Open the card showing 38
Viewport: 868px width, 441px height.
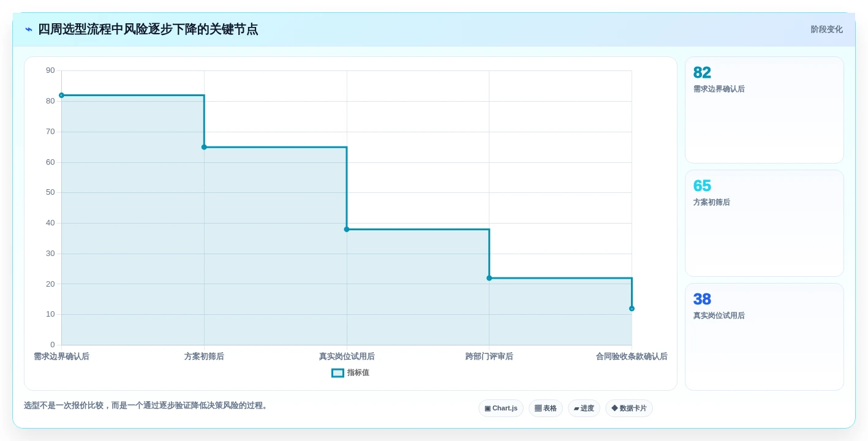764,337
